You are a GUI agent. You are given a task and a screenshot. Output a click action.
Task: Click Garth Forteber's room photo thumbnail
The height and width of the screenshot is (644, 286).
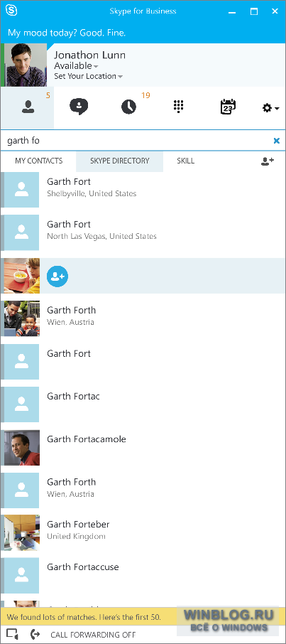[x=22, y=532]
